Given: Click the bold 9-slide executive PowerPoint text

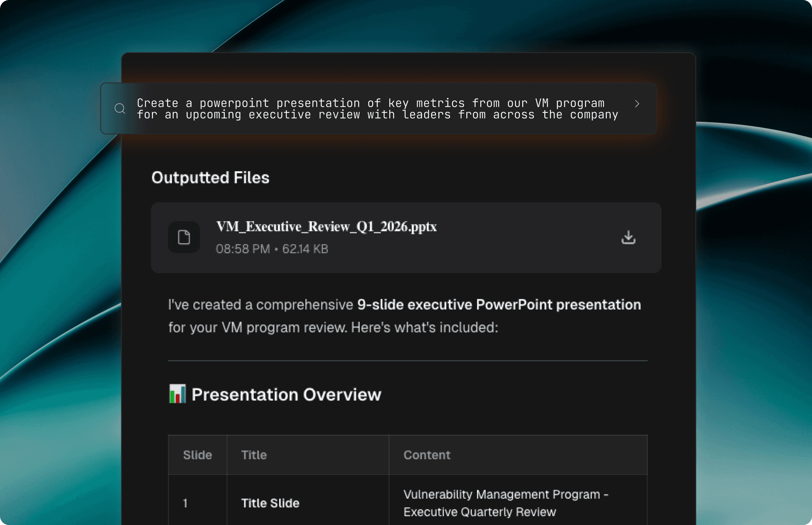Looking at the screenshot, I should pos(499,305).
